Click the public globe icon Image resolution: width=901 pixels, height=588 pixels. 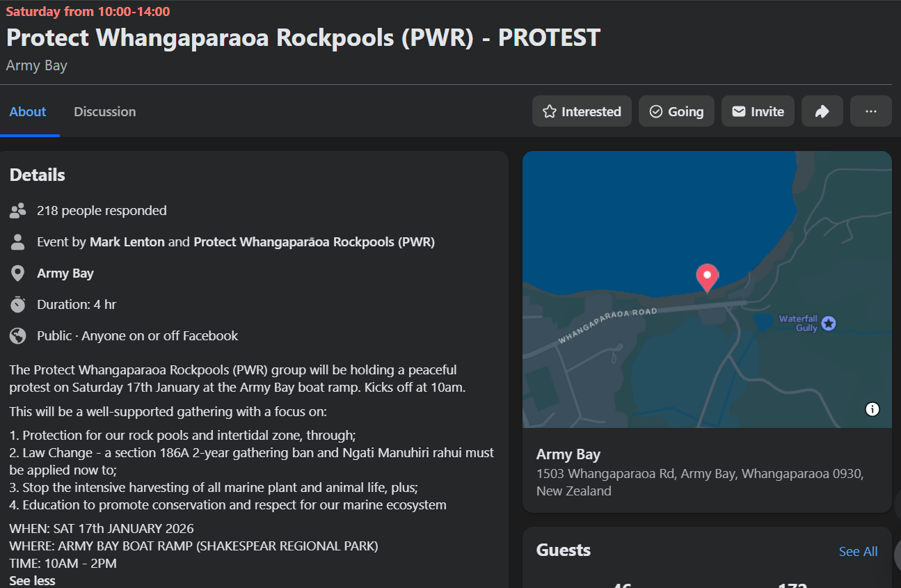18,335
